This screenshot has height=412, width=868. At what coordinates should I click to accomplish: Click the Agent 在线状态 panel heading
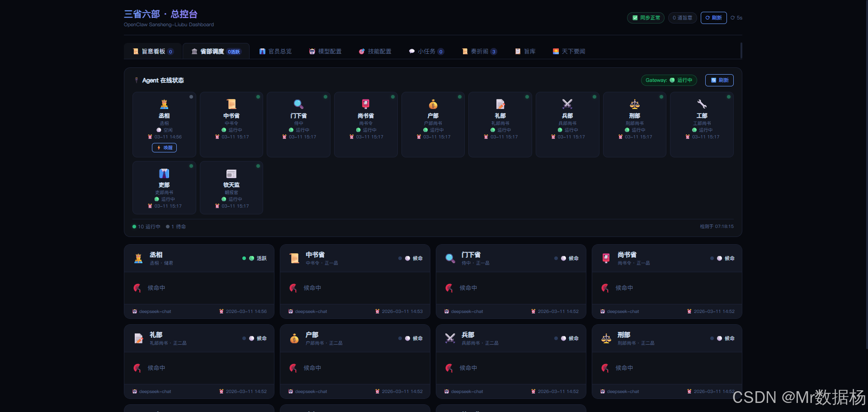(159, 80)
